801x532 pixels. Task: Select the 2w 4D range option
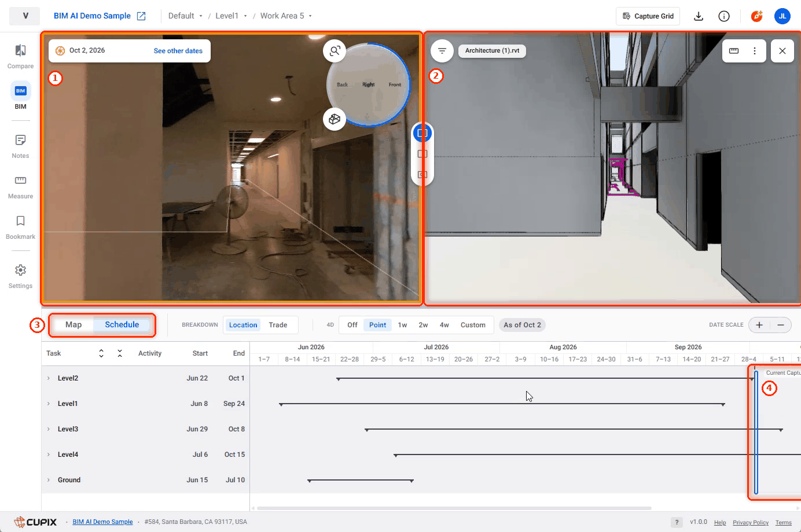click(424, 325)
